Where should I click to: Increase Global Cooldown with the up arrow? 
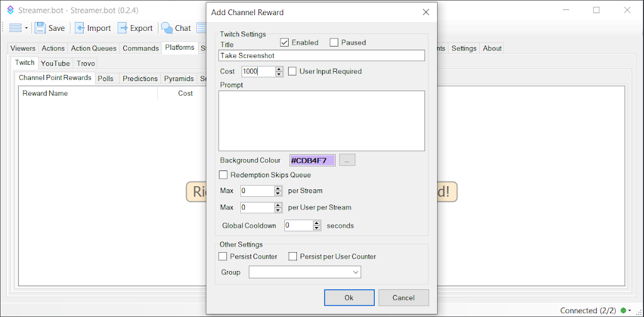tap(317, 223)
